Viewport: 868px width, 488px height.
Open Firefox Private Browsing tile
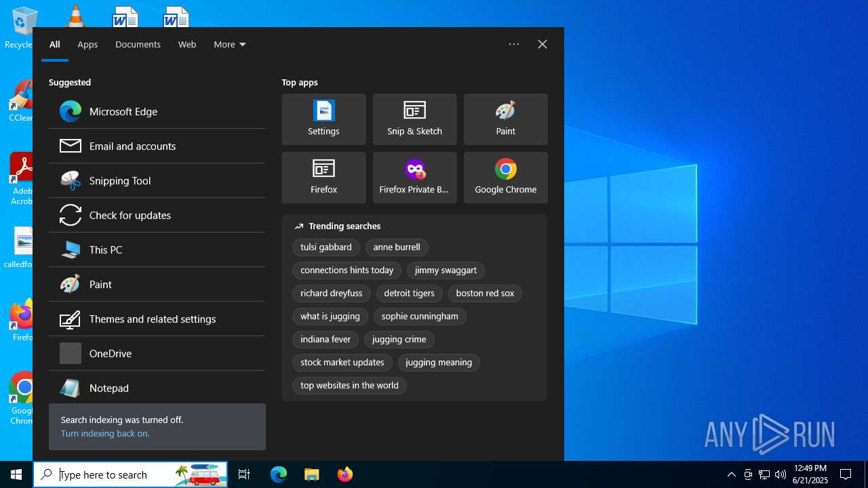[x=414, y=178]
